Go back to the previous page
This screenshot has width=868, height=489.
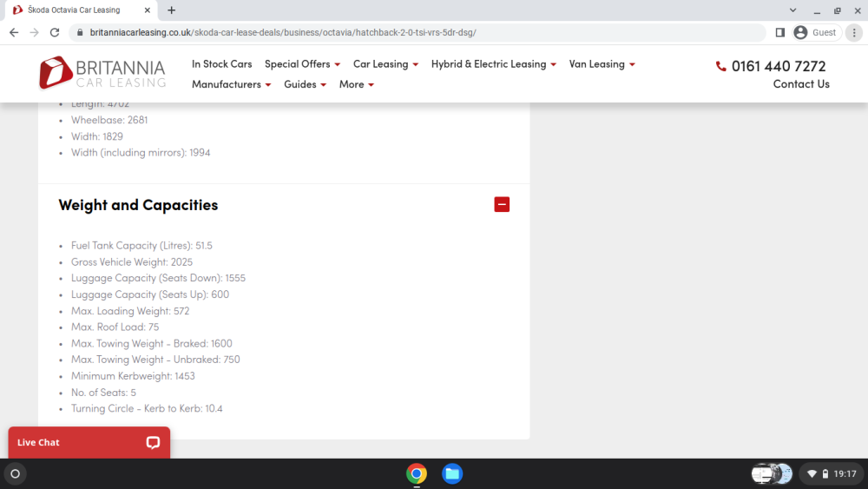point(14,33)
